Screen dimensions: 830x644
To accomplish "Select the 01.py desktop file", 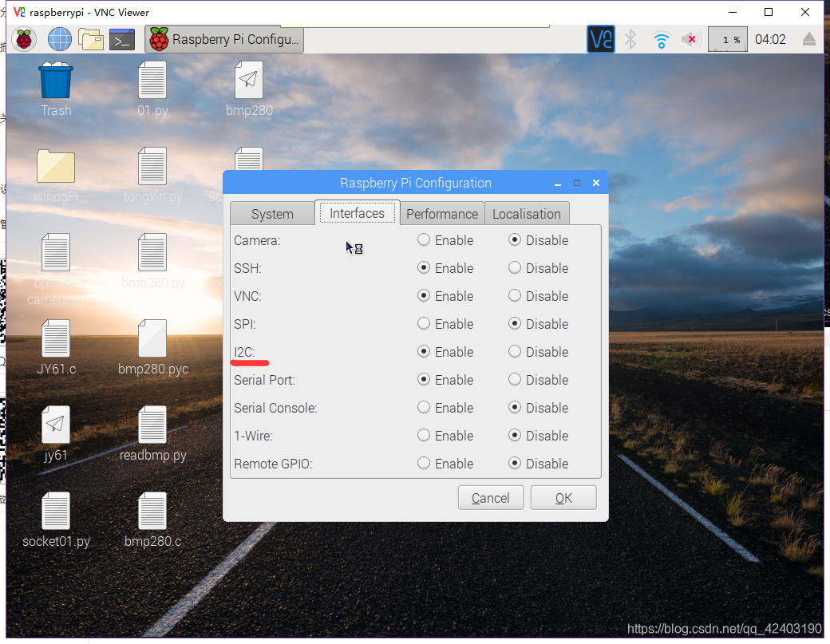I will coord(152,89).
